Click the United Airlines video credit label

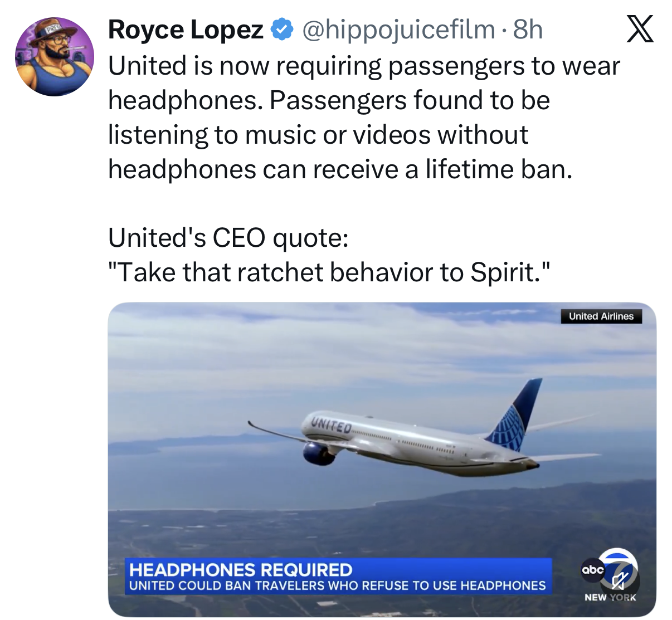601,316
